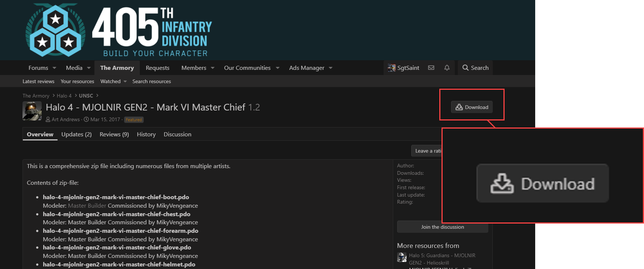Screen dimensions: 644x269
Task: Click the Featured label
Action: 134,120
